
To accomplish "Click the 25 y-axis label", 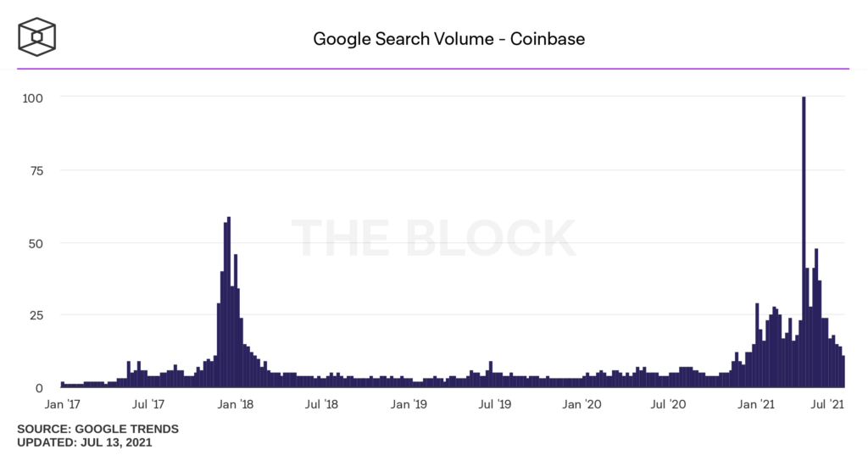I will pyautogui.click(x=36, y=315).
